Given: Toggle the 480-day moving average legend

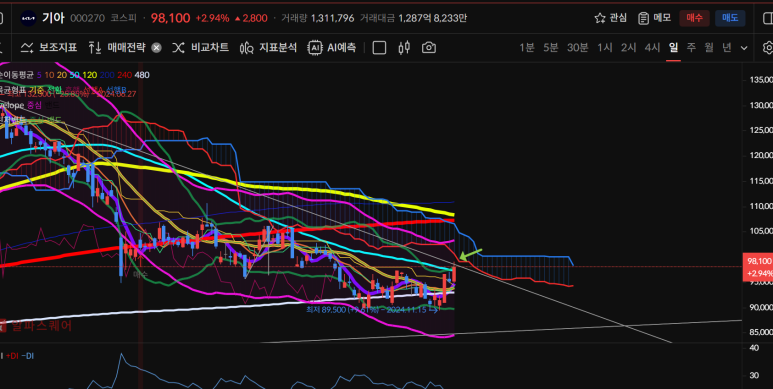Looking at the screenshot, I should 142,75.
